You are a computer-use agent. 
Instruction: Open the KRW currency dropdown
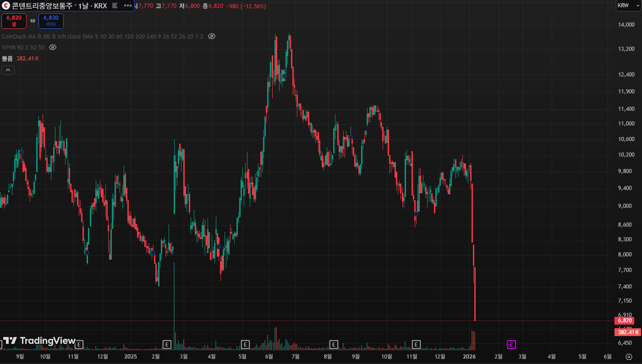pyautogui.click(x=628, y=5)
